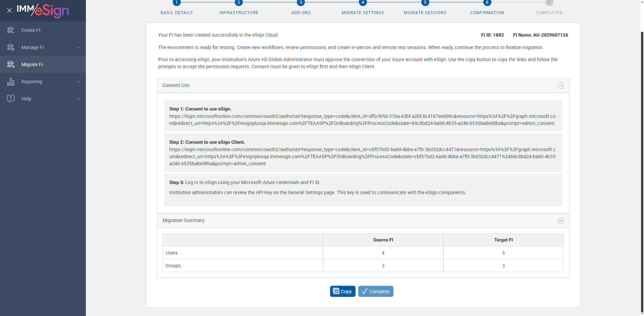
Task: Click the Step 2: Consent to use eSign Client heading
Action: coord(207,142)
